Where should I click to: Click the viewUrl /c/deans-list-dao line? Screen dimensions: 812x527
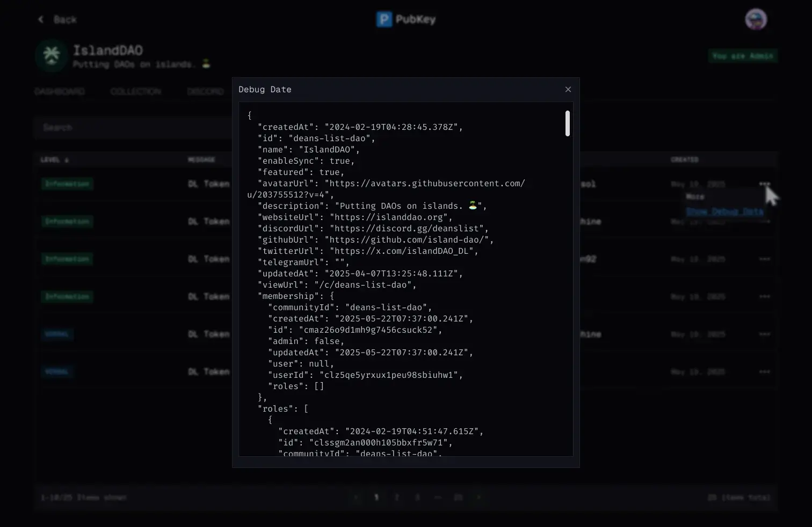coord(337,285)
